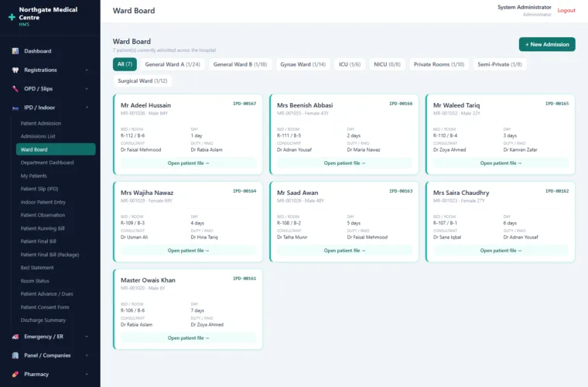The image size is (588, 387).
Task: Click the Pharmacy pill icon
Action: click(15, 375)
